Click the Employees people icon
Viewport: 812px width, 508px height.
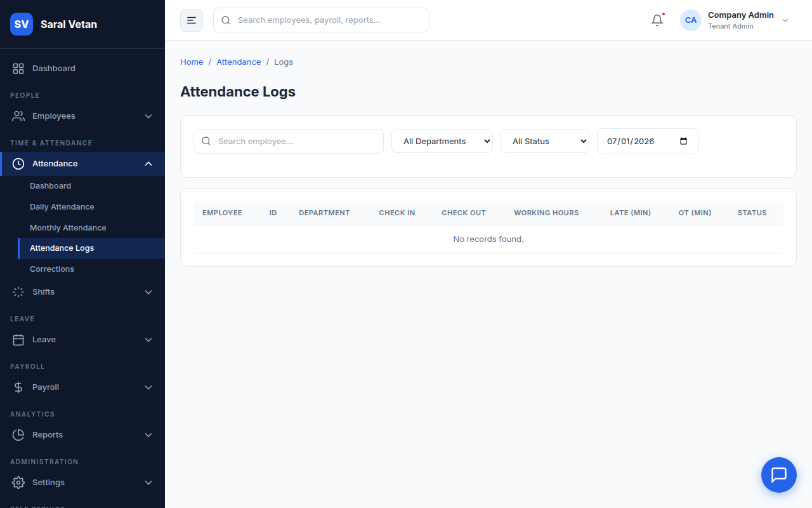[x=18, y=116]
